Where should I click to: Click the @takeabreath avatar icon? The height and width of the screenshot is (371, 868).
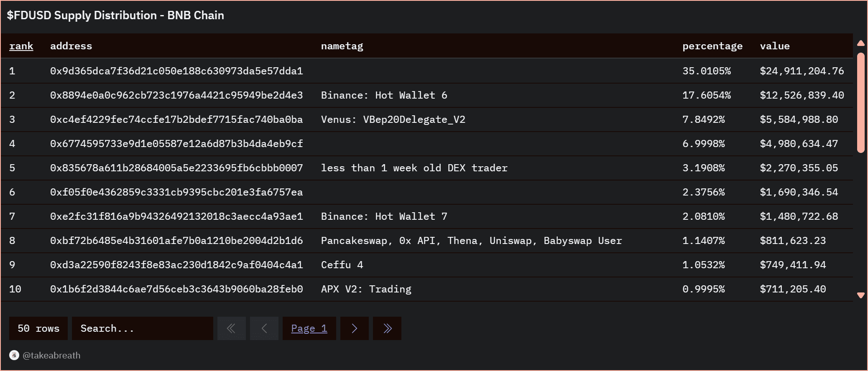14,355
